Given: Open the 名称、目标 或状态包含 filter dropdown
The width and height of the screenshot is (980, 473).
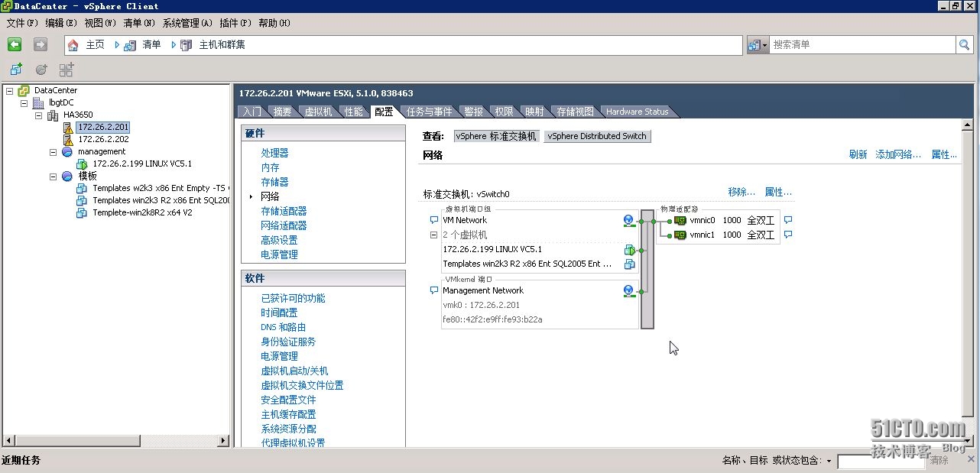Looking at the screenshot, I should (x=829, y=461).
